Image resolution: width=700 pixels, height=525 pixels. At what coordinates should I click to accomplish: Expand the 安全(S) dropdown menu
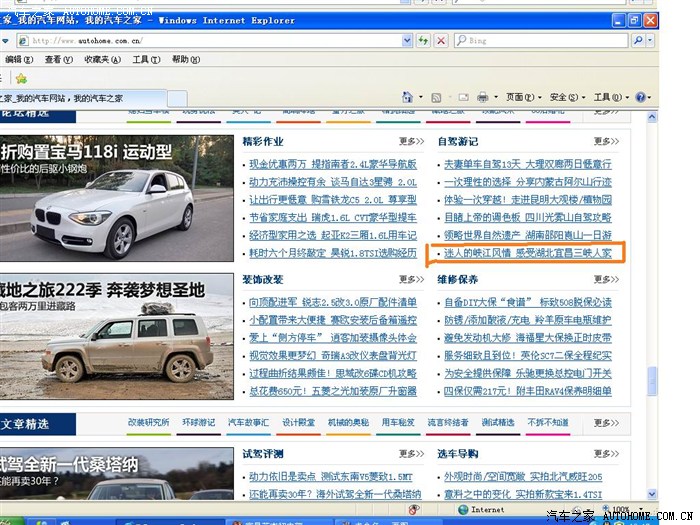pyautogui.click(x=563, y=97)
